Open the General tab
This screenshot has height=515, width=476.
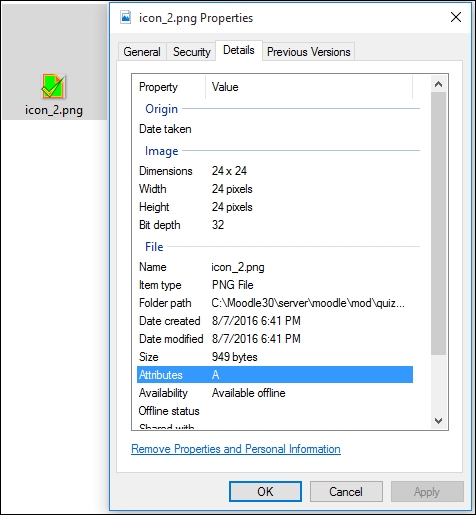(x=142, y=52)
